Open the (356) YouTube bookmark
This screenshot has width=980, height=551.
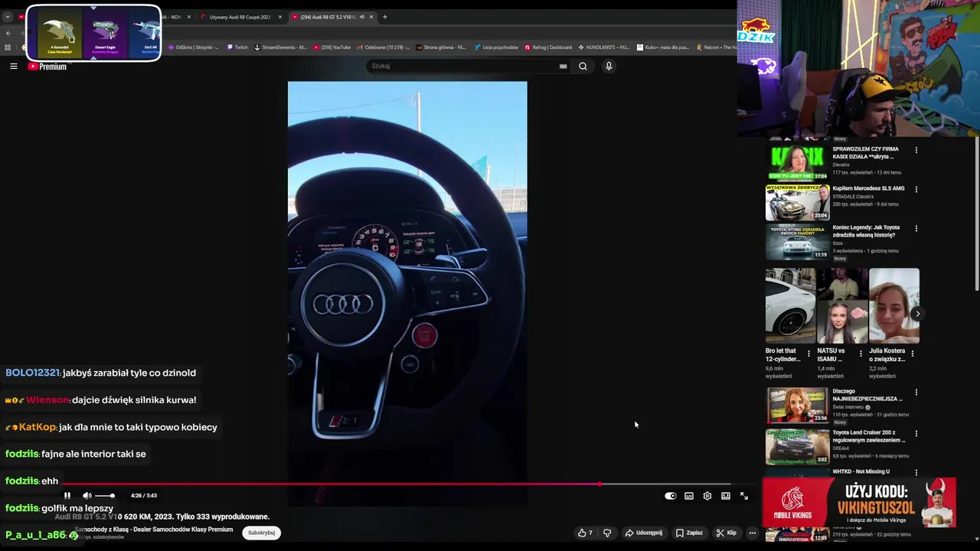[x=332, y=47]
